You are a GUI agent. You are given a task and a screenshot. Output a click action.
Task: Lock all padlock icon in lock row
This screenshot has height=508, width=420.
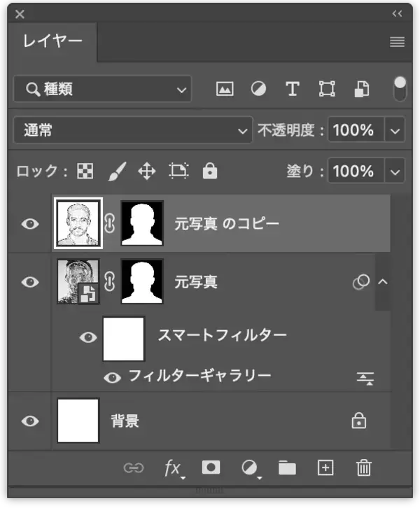point(210,171)
